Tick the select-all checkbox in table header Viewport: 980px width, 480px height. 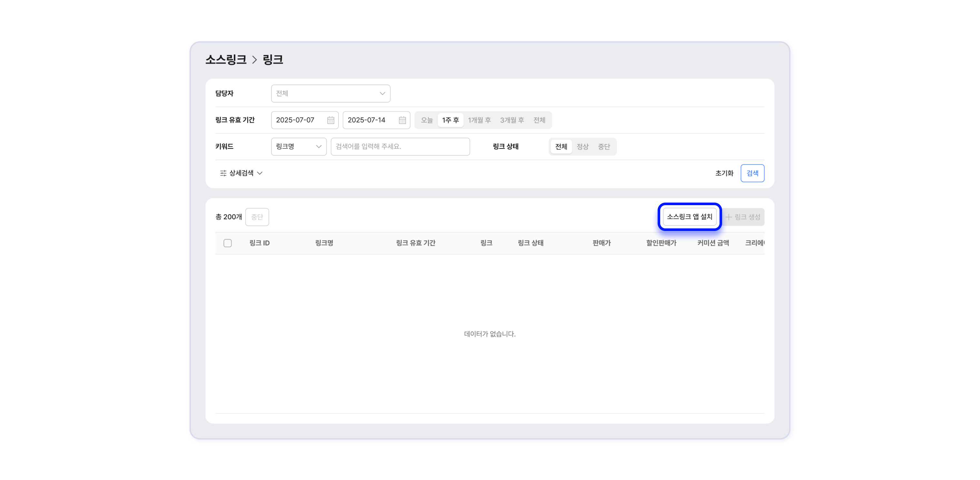228,243
